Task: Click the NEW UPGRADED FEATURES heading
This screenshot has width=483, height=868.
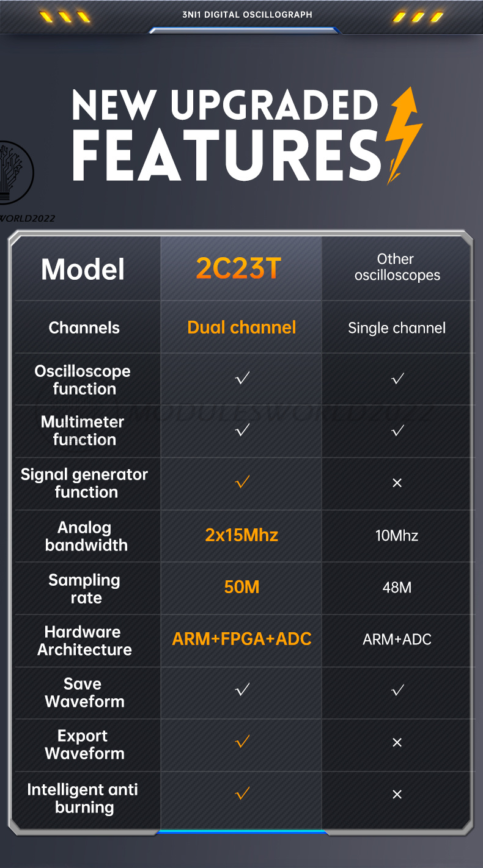Action: click(x=226, y=134)
